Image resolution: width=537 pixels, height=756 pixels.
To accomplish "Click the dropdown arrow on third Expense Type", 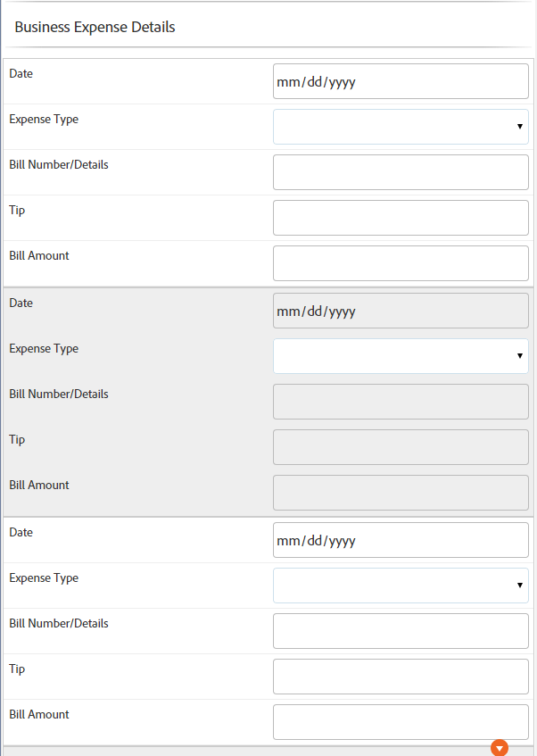I will [x=520, y=585].
